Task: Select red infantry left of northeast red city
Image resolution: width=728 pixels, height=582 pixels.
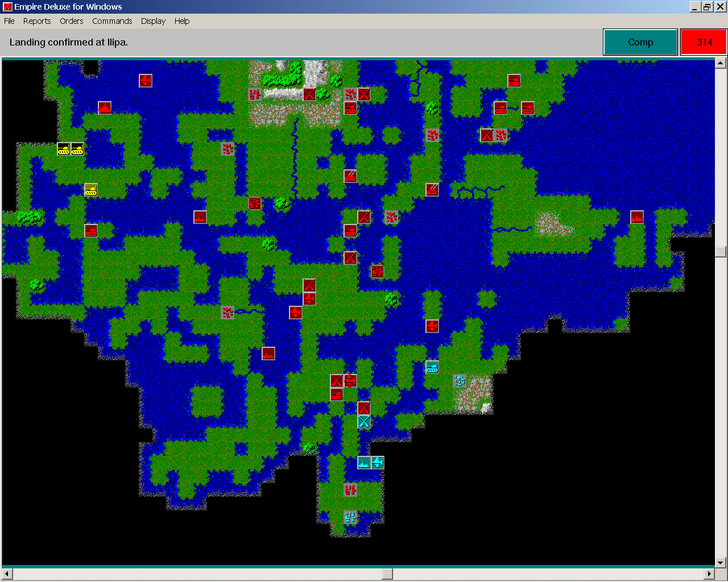Action: [x=487, y=135]
